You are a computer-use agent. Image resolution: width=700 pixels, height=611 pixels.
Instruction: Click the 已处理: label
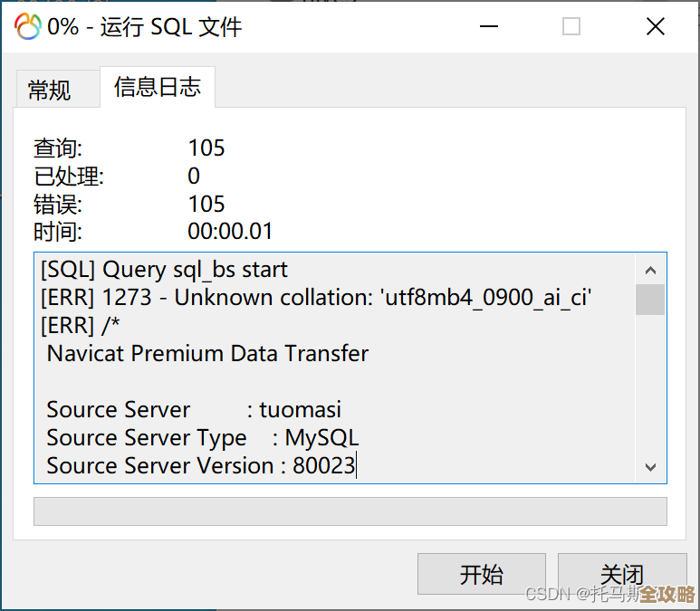(x=69, y=177)
